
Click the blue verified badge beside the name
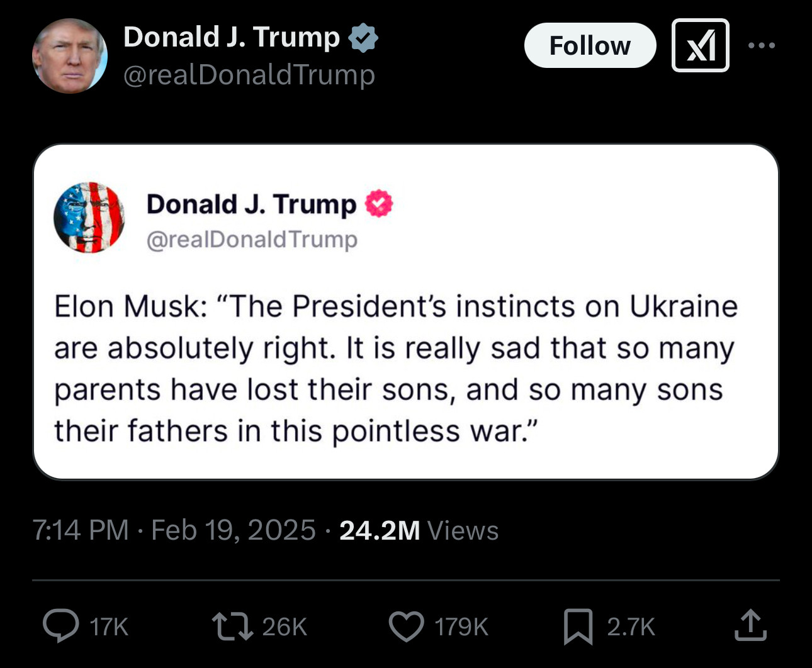[x=363, y=38]
